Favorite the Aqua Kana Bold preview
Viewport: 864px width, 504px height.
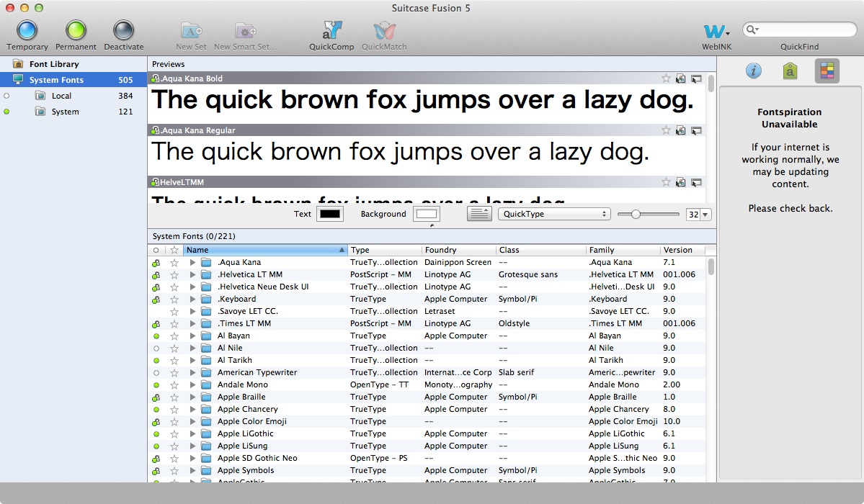coord(666,78)
